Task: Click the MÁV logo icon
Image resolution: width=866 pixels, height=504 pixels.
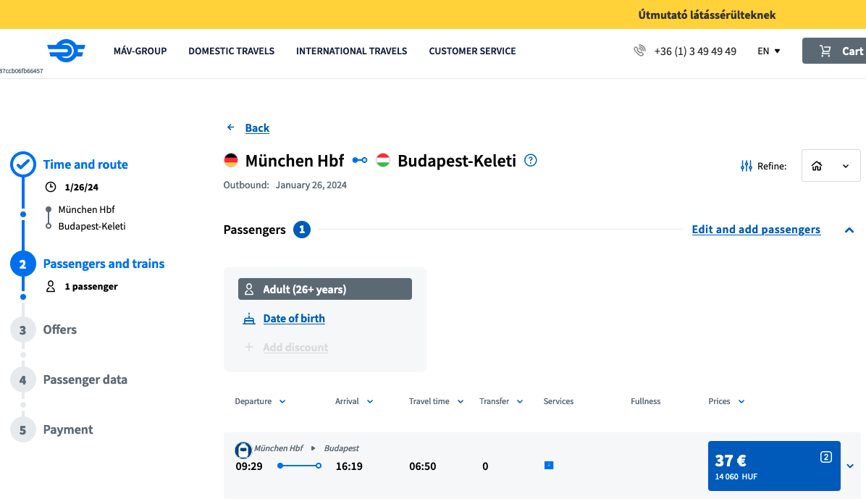Action: click(x=66, y=51)
